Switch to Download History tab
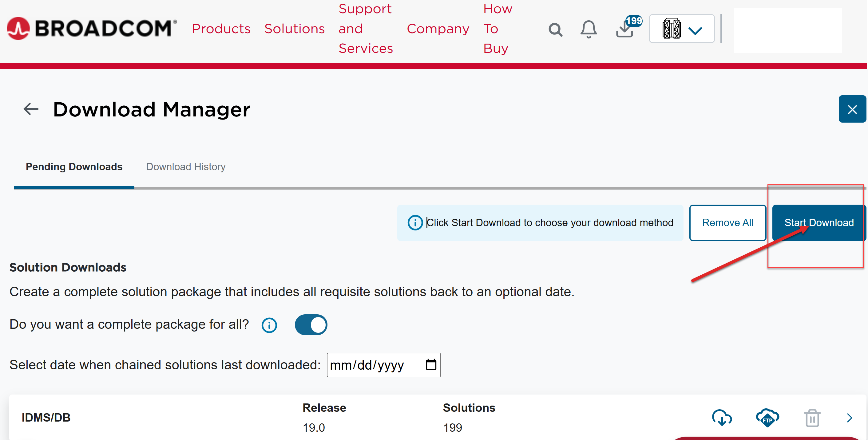868x440 pixels. click(185, 167)
